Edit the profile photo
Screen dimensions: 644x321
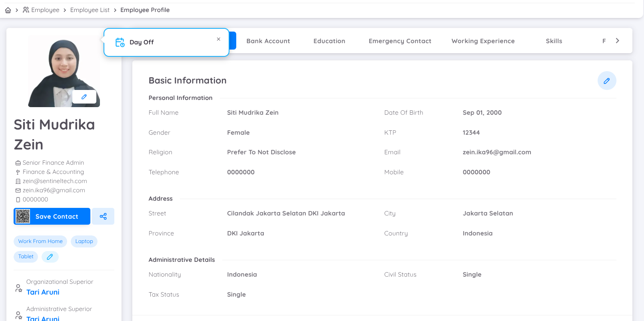[x=84, y=97]
